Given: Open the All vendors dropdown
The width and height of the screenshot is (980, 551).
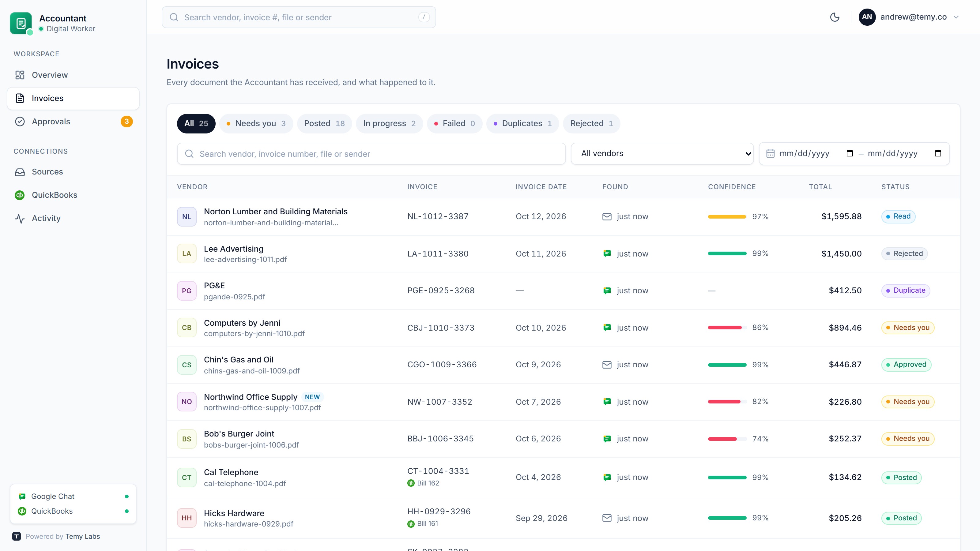Looking at the screenshot, I should [x=662, y=153].
